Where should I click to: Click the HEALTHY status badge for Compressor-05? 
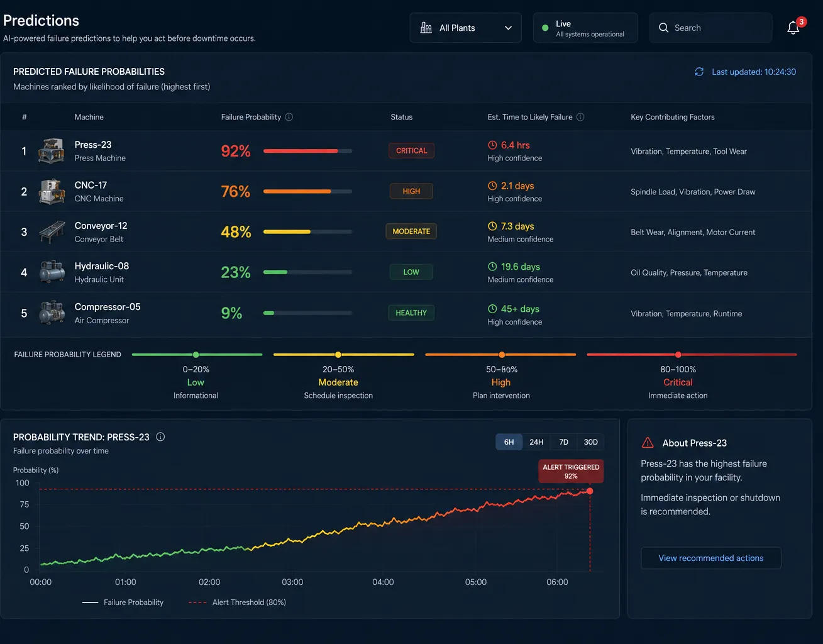(411, 313)
